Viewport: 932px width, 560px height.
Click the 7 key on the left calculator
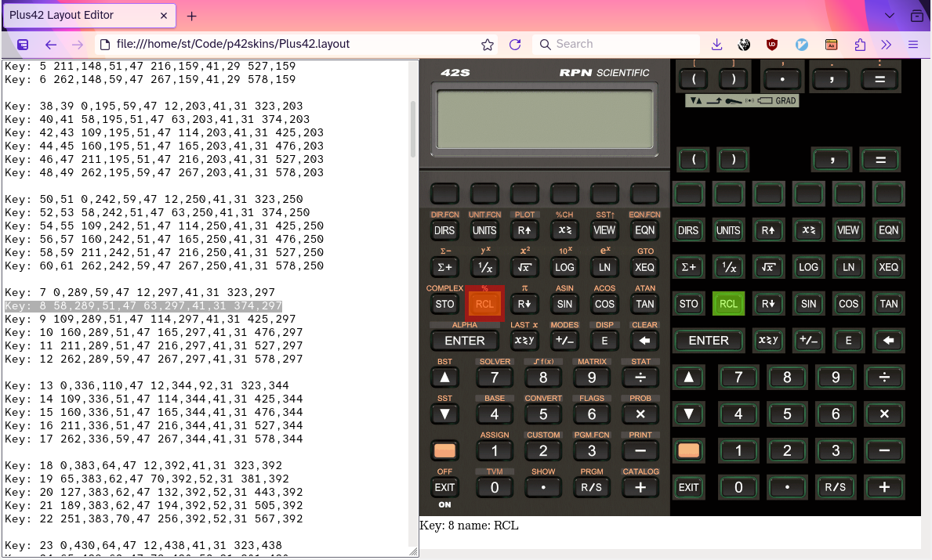pyautogui.click(x=495, y=378)
